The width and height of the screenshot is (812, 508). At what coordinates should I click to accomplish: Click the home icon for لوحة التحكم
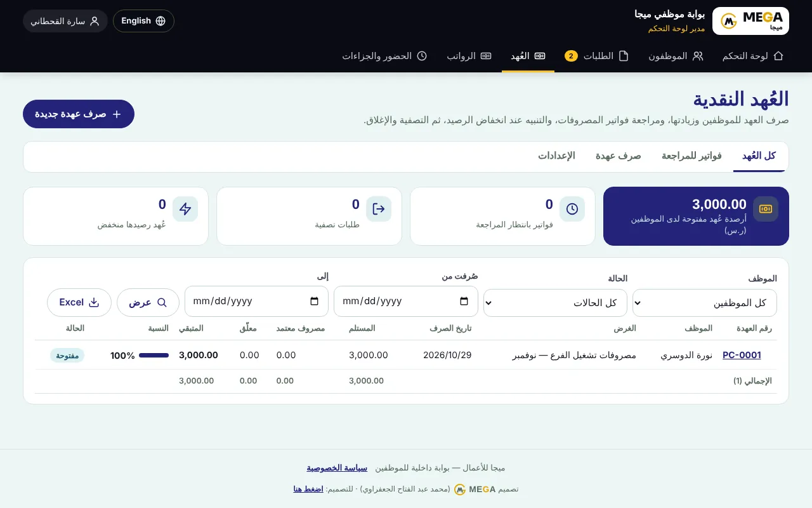point(778,56)
